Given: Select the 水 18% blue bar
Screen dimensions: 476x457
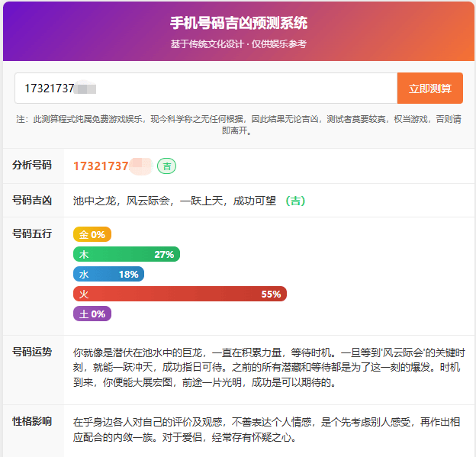Looking at the screenshot, I should (108, 274).
